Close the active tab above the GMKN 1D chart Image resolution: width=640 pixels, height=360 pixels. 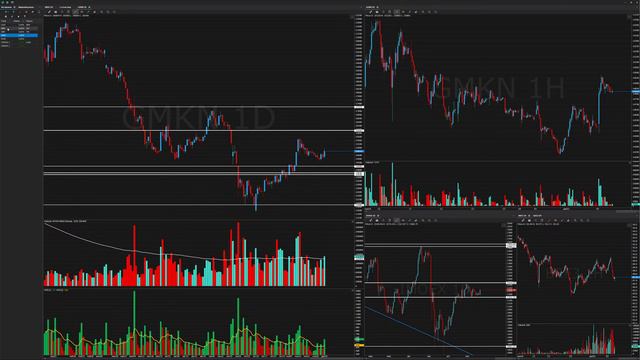(89, 7)
